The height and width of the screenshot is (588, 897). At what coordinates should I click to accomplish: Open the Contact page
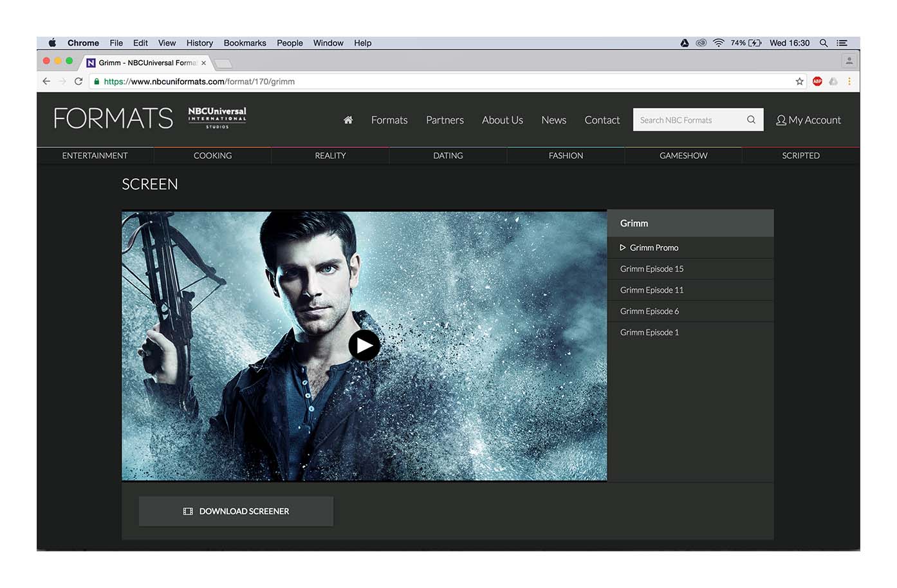pos(602,120)
